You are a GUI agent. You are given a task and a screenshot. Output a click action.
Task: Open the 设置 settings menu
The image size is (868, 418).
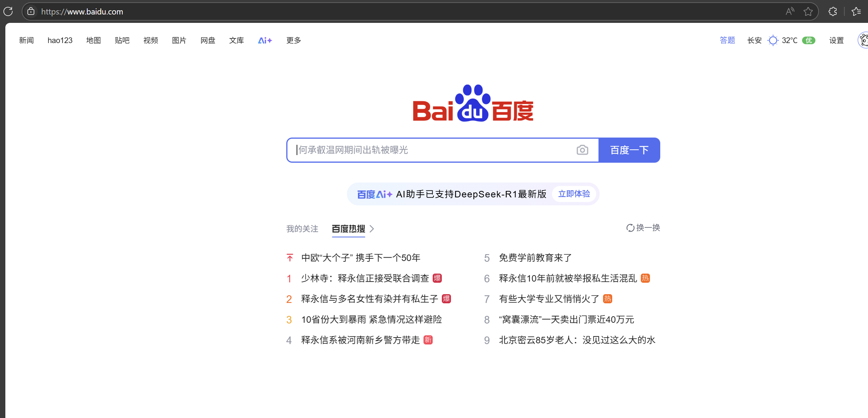(836, 40)
